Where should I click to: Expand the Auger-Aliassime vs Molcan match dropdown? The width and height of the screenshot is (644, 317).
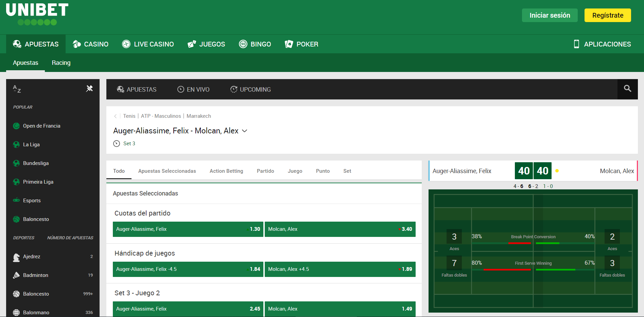244,131
